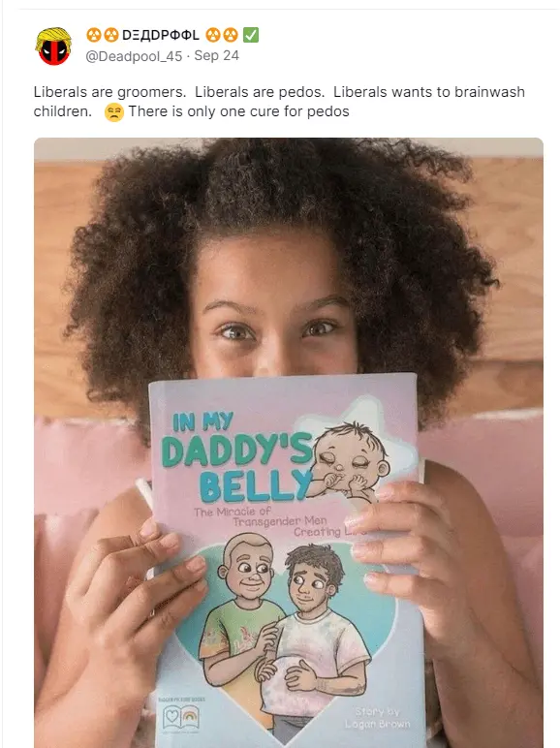Click the 'Story by Logan Brown' credit
560x748 pixels.
(378, 718)
